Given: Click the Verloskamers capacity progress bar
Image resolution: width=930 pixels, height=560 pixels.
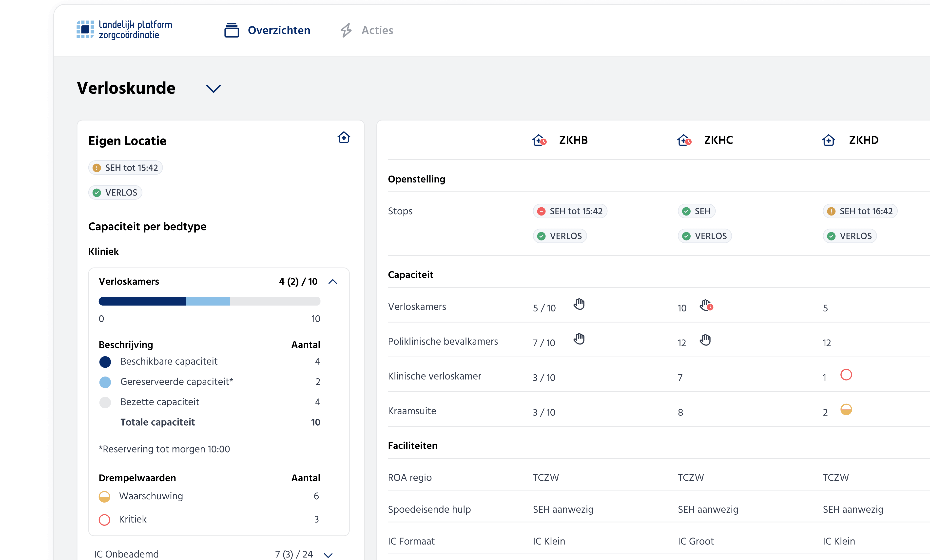Looking at the screenshot, I should (x=209, y=301).
